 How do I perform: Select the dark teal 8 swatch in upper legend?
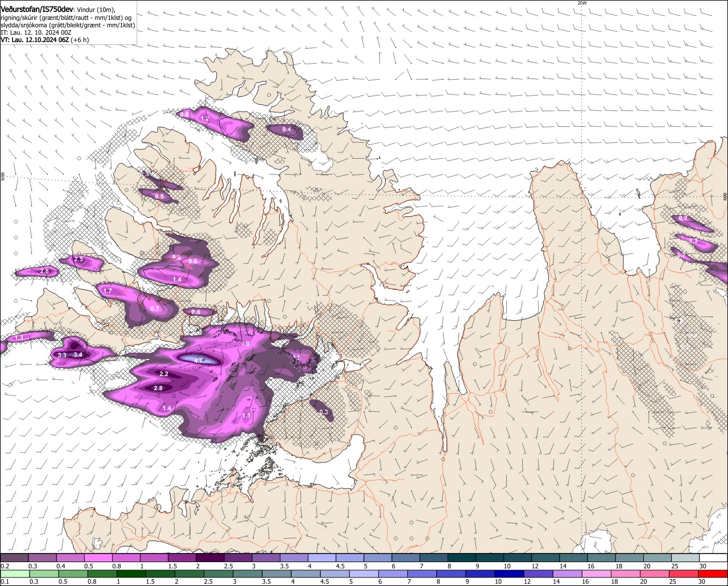(462, 558)
